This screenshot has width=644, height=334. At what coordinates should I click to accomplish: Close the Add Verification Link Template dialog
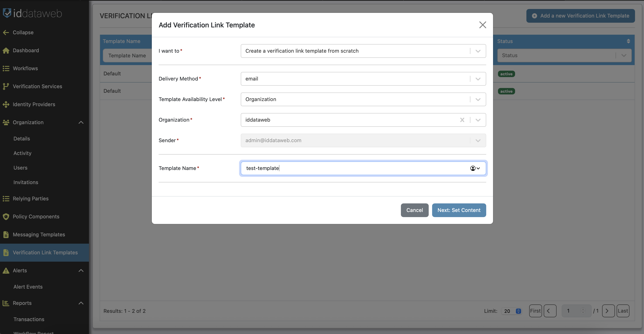pyautogui.click(x=483, y=25)
